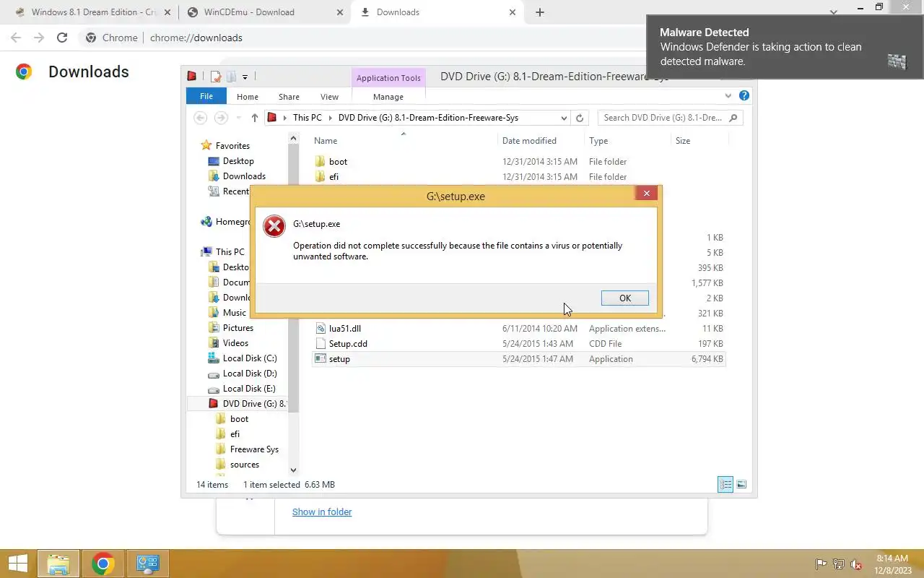Open the recent locations dropdown arrow
924x578 pixels.
(x=239, y=118)
